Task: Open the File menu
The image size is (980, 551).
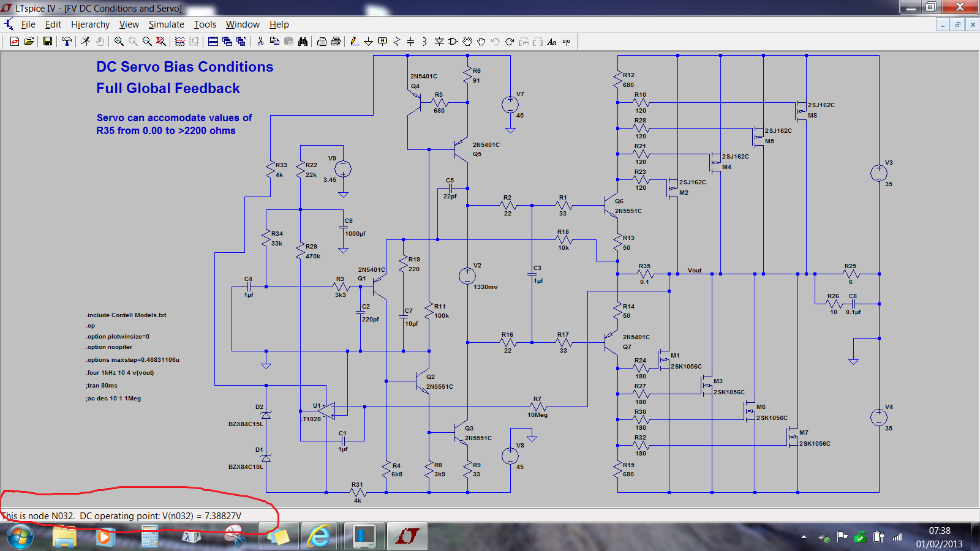Action: (x=28, y=24)
